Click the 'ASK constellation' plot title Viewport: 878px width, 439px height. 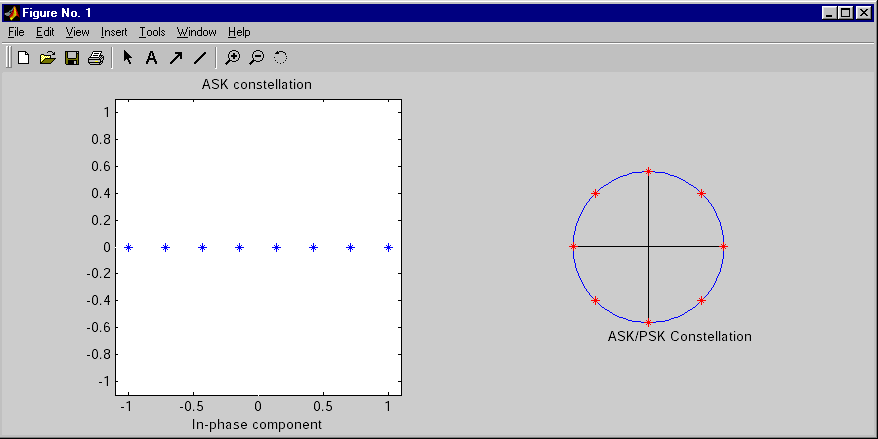point(256,85)
